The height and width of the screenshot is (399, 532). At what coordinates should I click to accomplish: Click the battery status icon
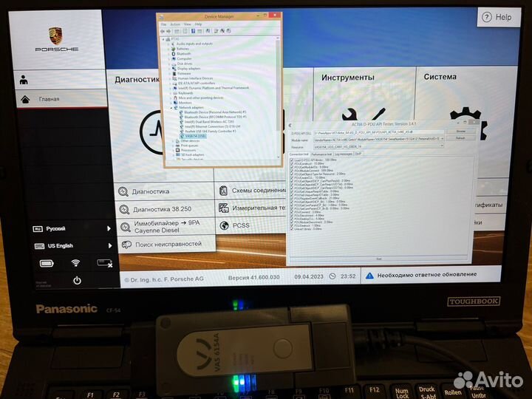(47, 262)
